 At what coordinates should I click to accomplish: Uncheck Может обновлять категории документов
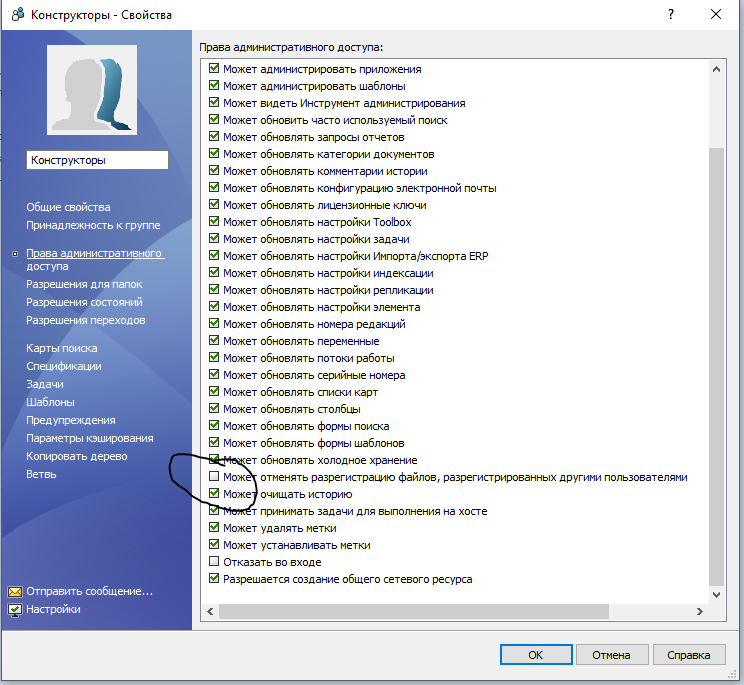point(214,154)
